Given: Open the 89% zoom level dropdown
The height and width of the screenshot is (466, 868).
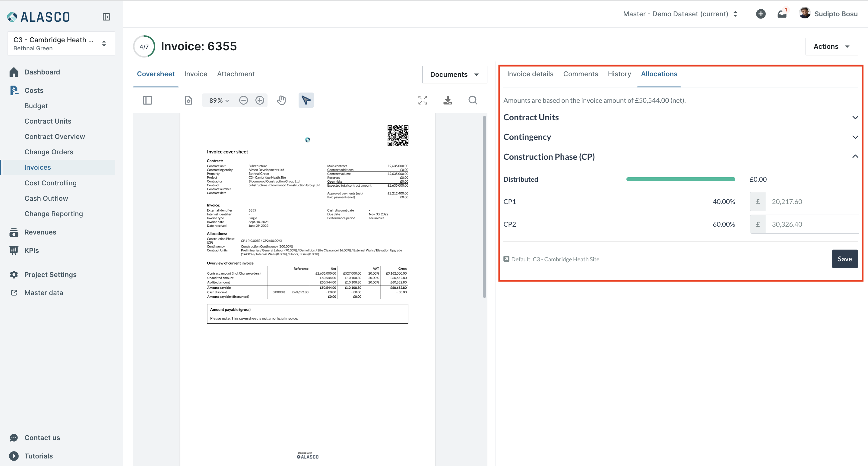Looking at the screenshot, I should click(x=219, y=100).
